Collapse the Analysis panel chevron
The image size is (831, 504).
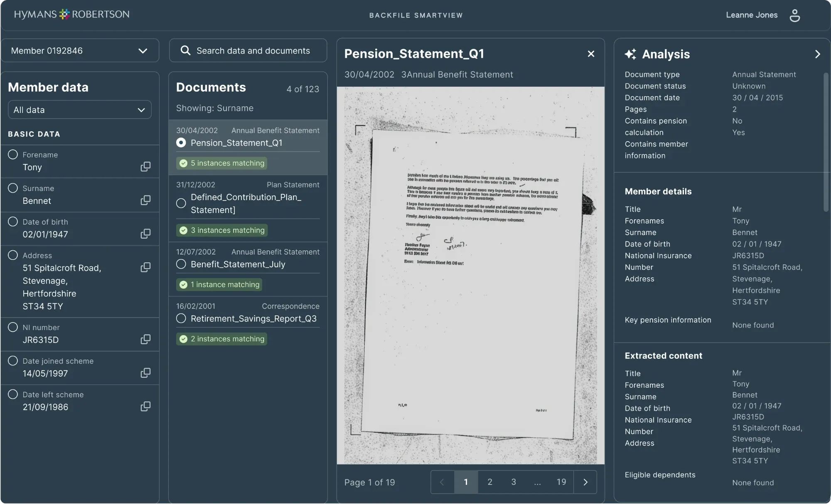click(817, 54)
